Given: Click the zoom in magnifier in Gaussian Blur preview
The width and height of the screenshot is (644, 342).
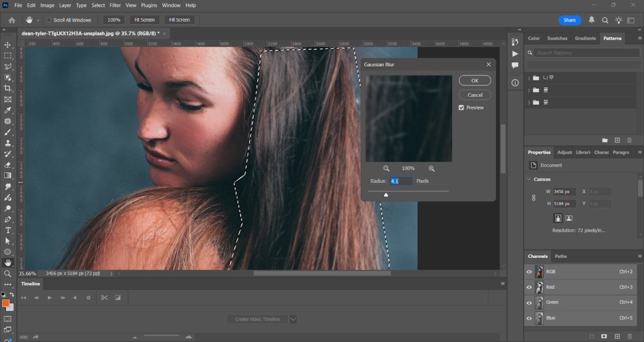Looking at the screenshot, I should click(431, 168).
